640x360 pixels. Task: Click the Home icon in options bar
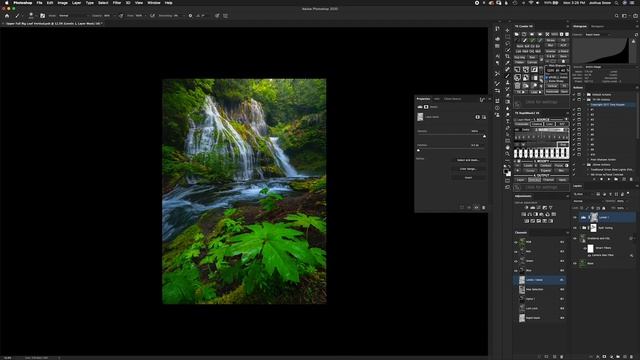(x=7, y=16)
